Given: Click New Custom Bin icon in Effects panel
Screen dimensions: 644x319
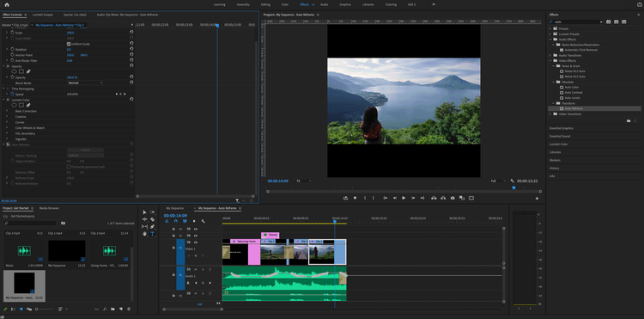Looking at the screenshot, I should pos(629,120).
